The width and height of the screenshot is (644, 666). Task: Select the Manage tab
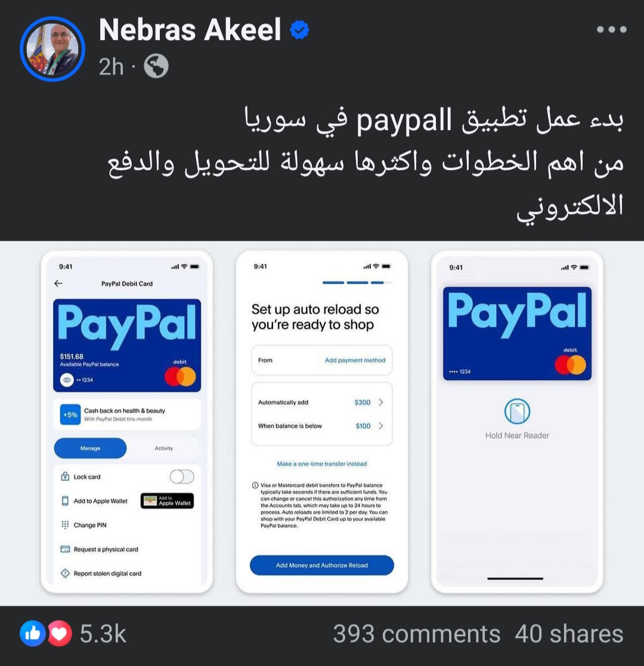pos(90,448)
